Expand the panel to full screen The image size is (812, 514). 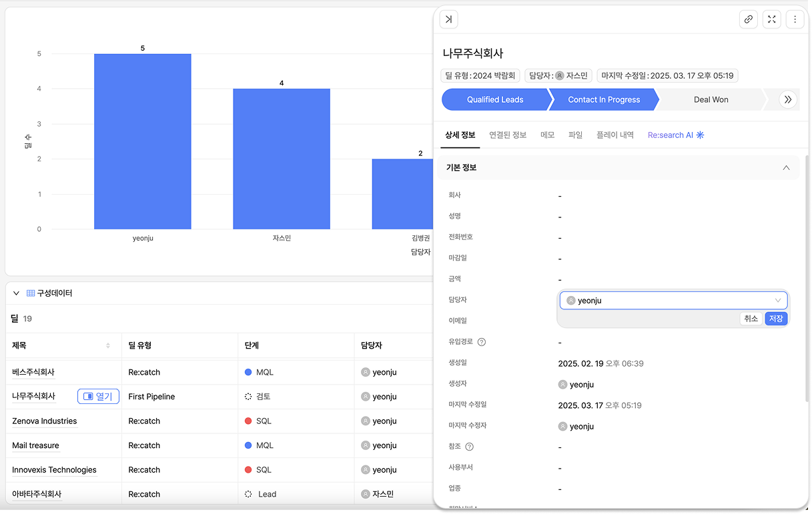(771, 19)
